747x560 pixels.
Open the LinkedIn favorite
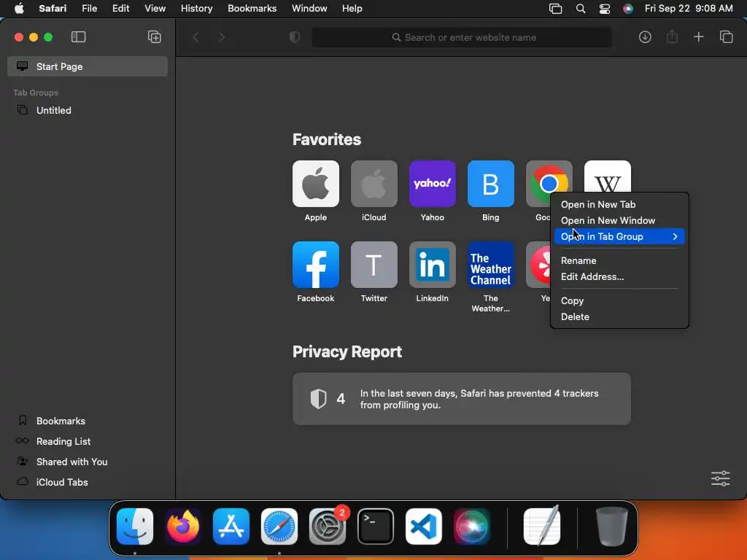click(x=433, y=265)
